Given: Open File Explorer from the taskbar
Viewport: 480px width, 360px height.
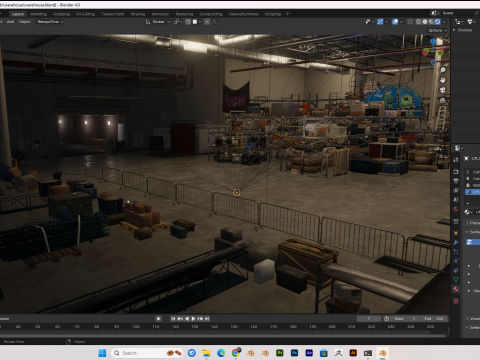Looking at the screenshot, I should [x=206, y=353].
